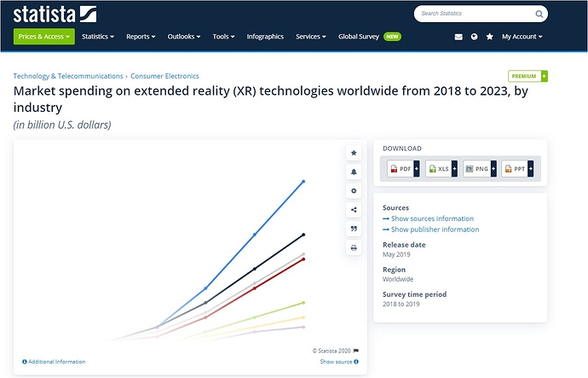Click the info icon before Additional Information

point(25,362)
